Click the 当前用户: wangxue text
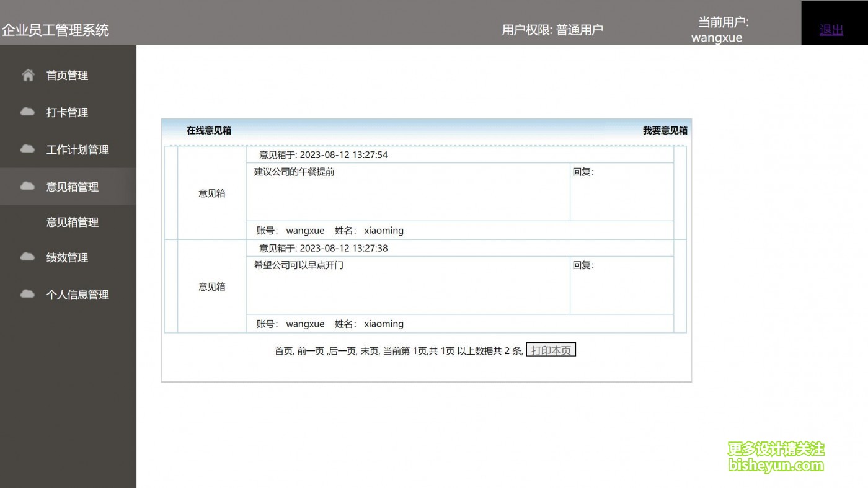This screenshot has height=488, width=868. coord(720,30)
